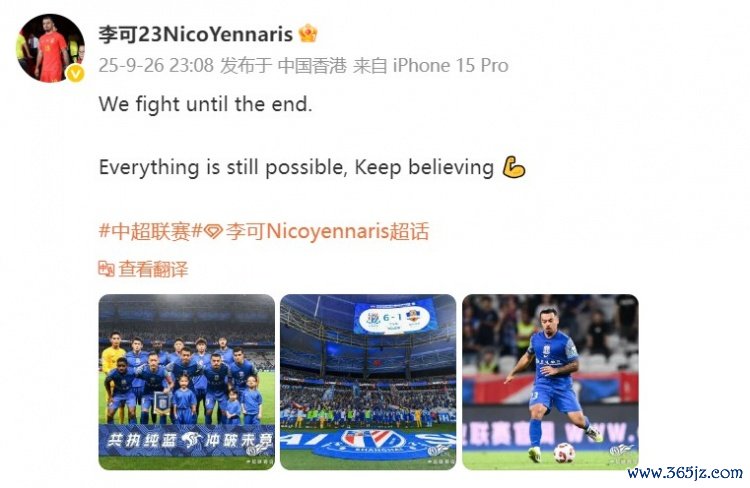Image resolution: width=750 pixels, height=488 pixels.
Task: Open the stadium 6-1 scoreboard photo thumbnail
Action: (368, 382)
